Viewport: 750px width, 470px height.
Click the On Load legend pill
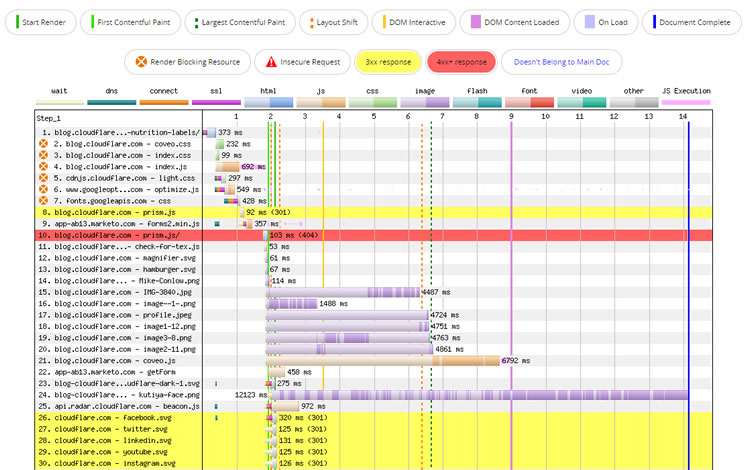pyautogui.click(x=607, y=22)
